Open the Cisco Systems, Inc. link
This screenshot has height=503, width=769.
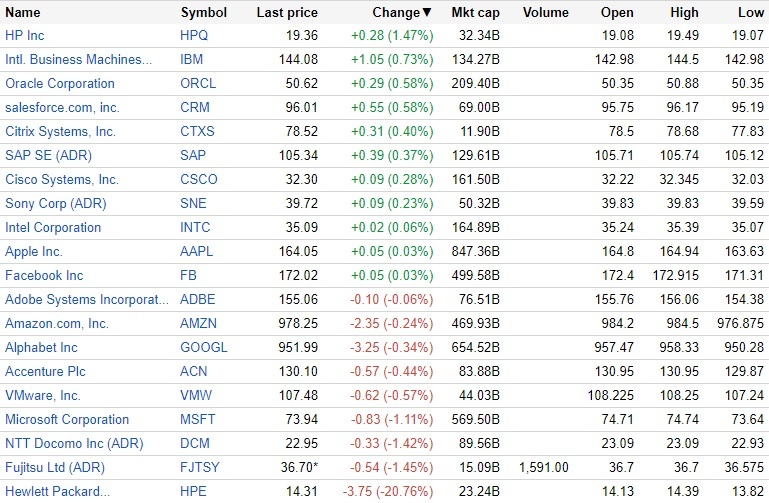pos(62,179)
